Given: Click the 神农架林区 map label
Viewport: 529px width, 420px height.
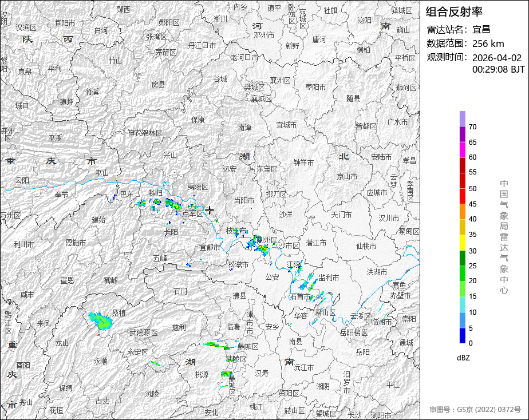Looking at the screenshot, I should coord(145,133).
